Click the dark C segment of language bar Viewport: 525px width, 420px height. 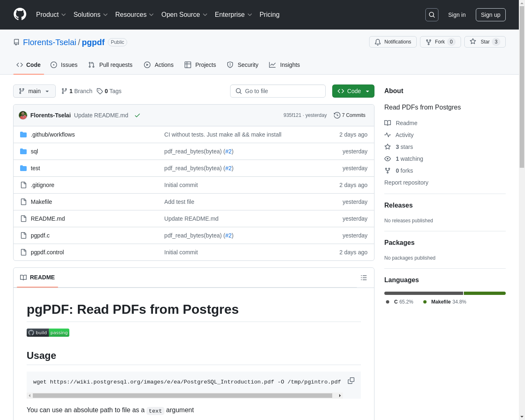click(424, 293)
